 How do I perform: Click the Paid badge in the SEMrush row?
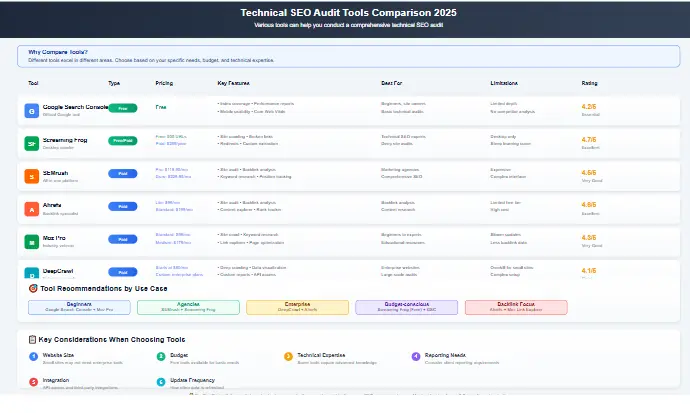point(123,174)
